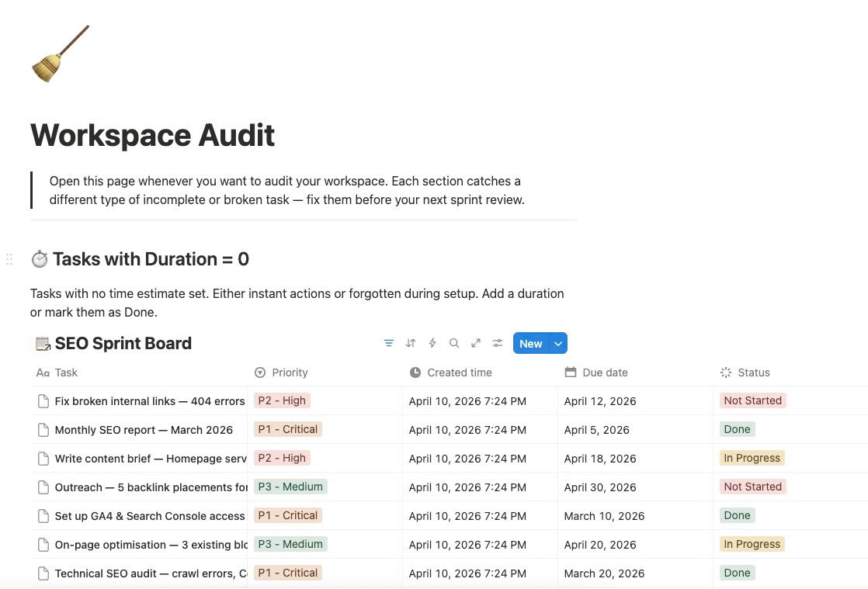
Task: Click the clock icon on Created time header
Action: coord(414,372)
